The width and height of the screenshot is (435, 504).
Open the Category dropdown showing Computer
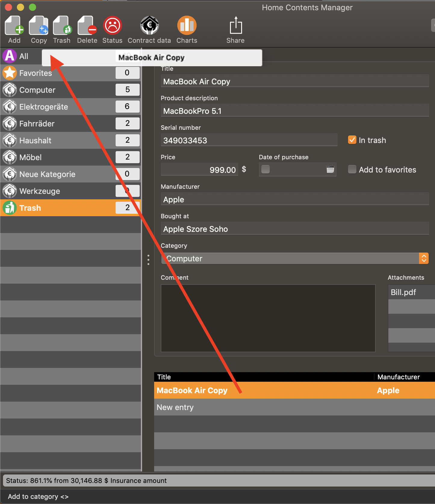point(295,258)
